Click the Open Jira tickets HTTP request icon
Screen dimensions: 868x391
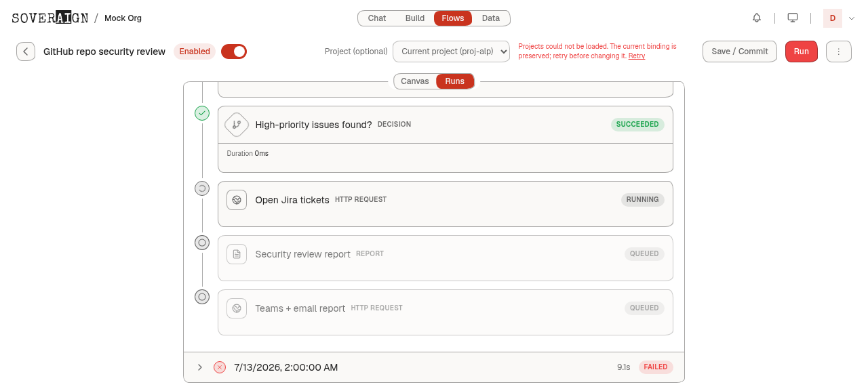[237, 200]
